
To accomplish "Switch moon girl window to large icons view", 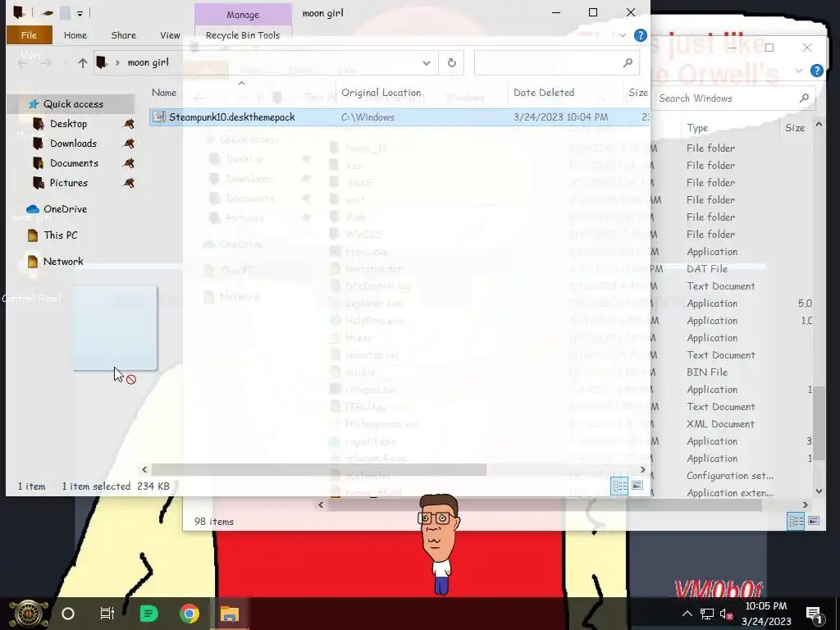I will (637, 486).
